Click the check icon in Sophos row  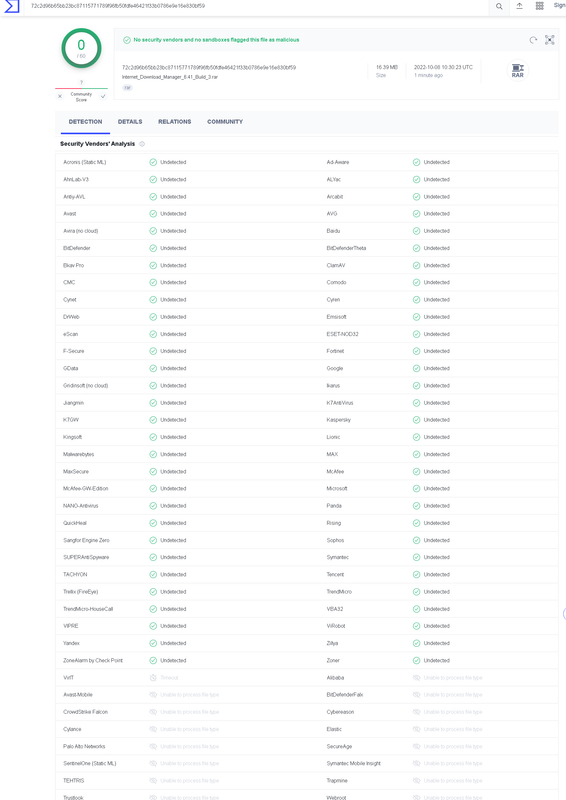click(x=416, y=540)
